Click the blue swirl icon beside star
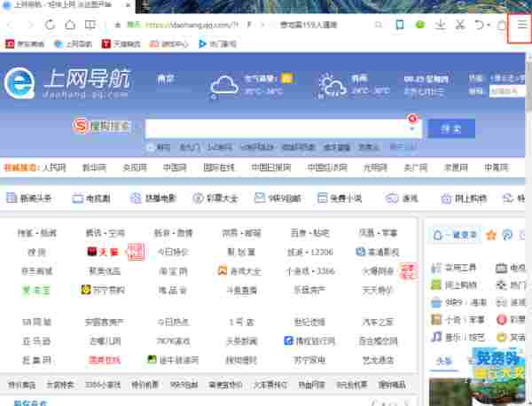This screenshot has width=532, height=406. (x=507, y=235)
